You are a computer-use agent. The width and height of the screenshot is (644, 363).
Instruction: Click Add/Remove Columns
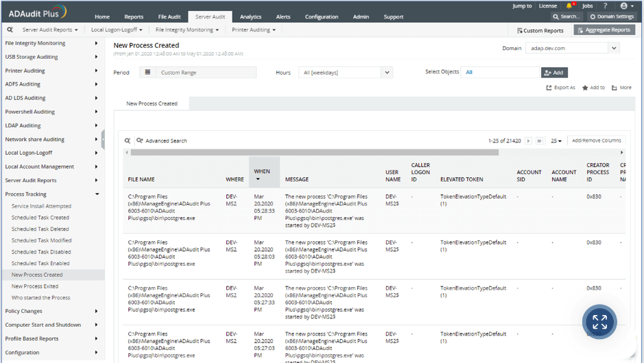pos(597,140)
